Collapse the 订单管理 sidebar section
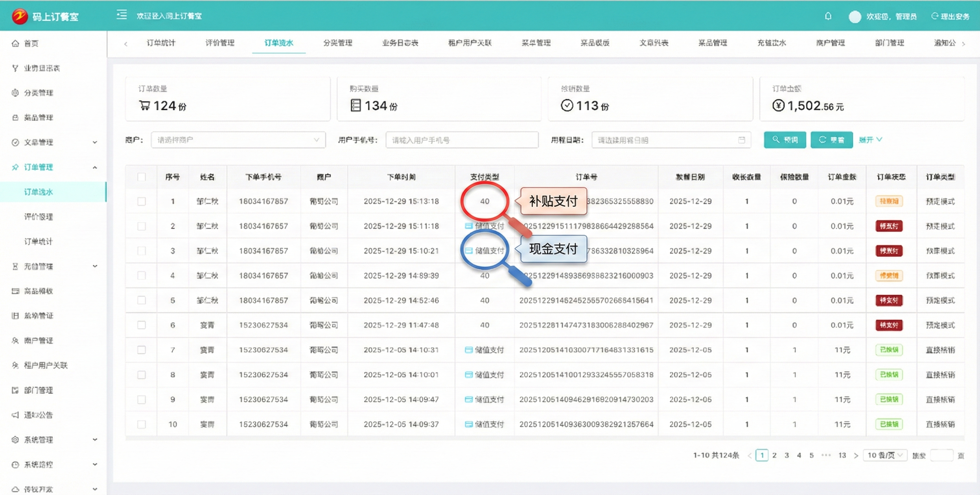This screenshot has width=980, height=495. click(x=95, y=167)
